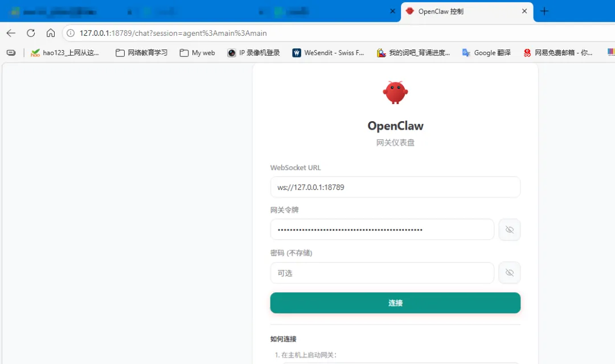
Task: Click the OpenClaw title text
Action: click(395, 126)
